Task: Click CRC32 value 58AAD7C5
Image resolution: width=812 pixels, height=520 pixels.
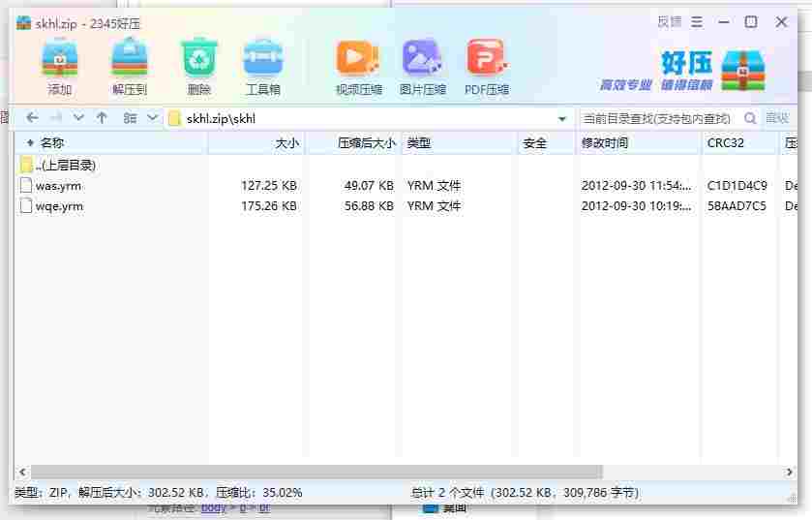Action: click(x=737, y=206)
